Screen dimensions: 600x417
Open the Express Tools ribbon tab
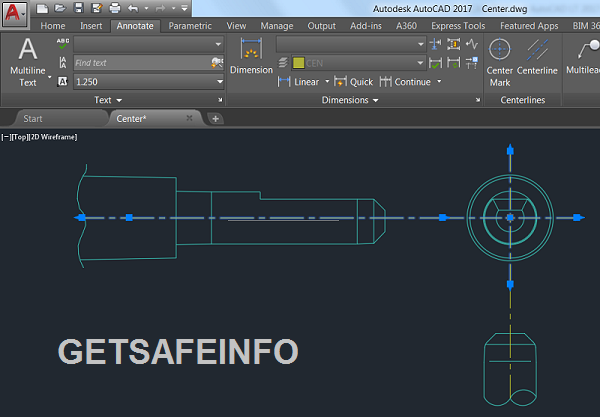pyautogui.click(x=458, y=26)
